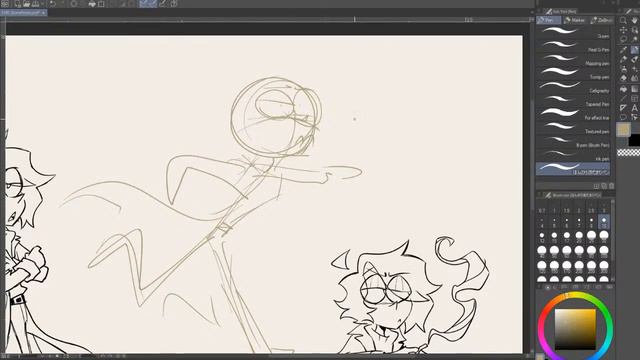Click the black sub color swatch
Viewport: 640px width, 360px height.
pyautogui.click(x=634, y=141)
